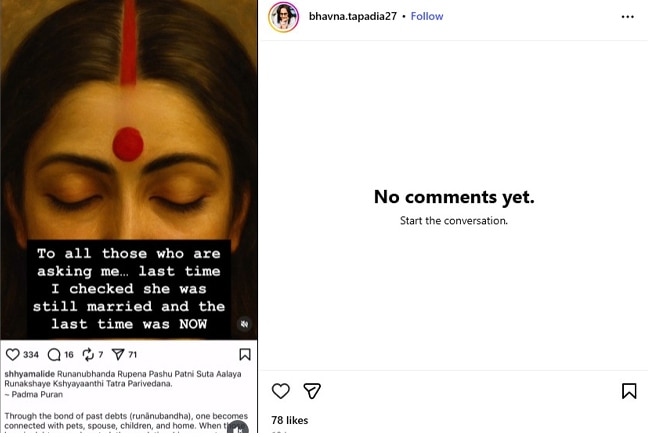Follow bhavna.tapadia27
Image resolution: width=650 pixels, height=437 pixels.
[427, 17]
